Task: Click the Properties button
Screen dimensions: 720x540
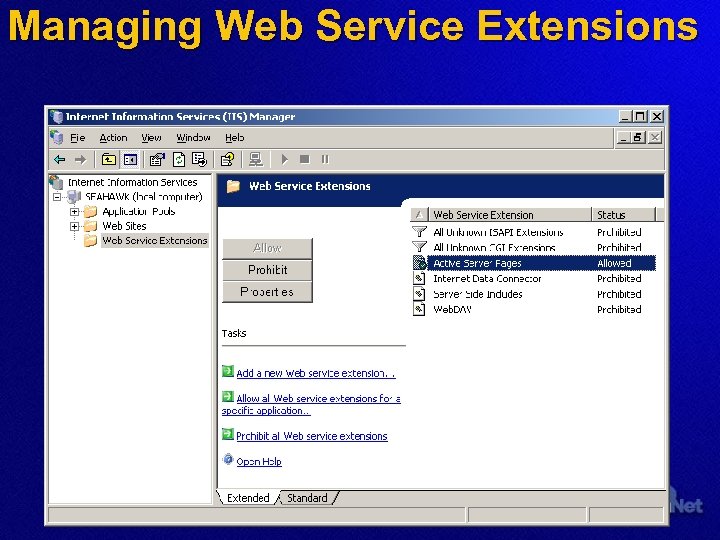Action: [267, 292]
